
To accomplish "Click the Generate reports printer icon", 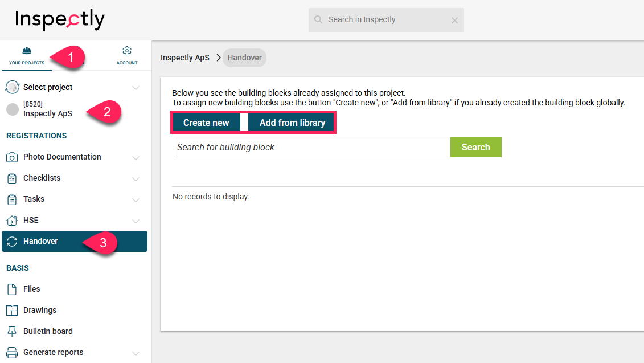I will click(12, 353).
